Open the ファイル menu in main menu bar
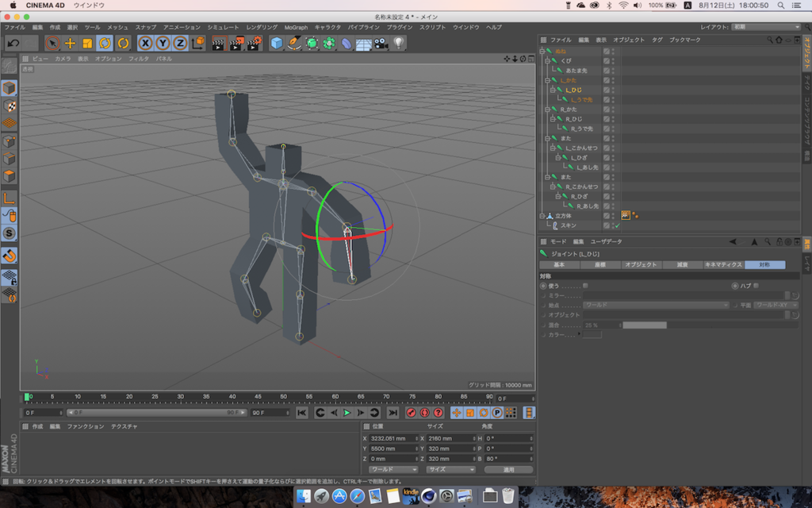 [15, 27]
